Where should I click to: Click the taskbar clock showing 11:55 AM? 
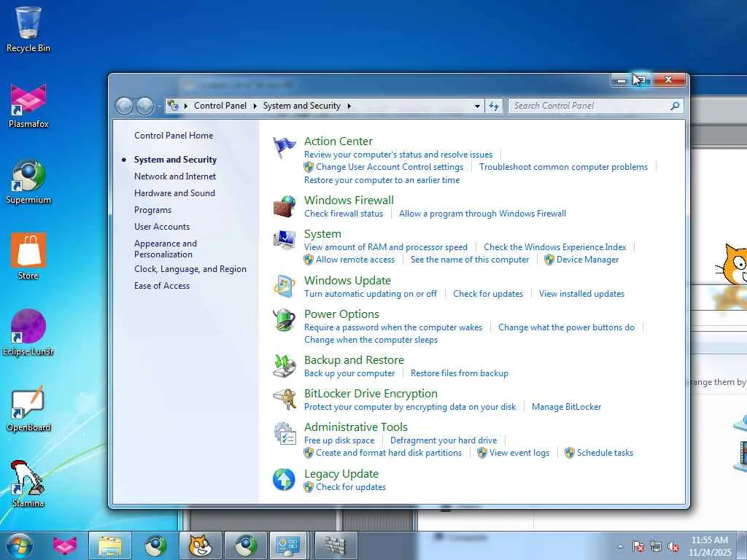(709, 540)
